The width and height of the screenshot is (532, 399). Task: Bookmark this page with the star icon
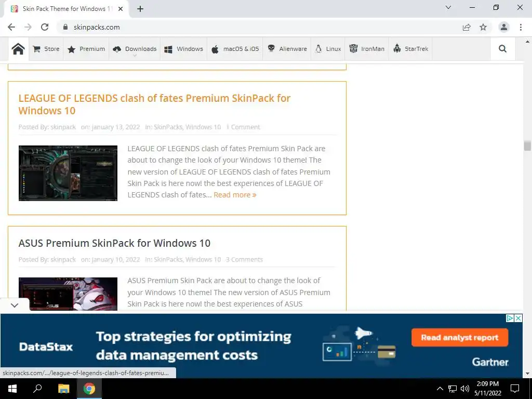(x=483, y=27)
